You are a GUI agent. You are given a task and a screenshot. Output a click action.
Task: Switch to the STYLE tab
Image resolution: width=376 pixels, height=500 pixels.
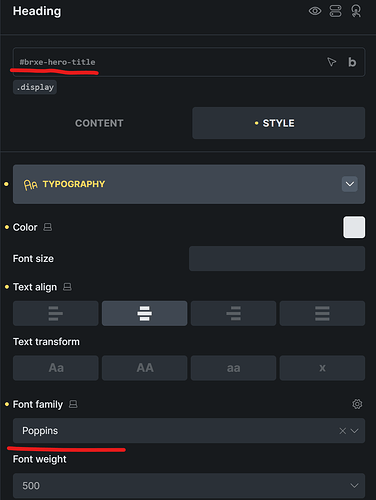[x=279, y=123]
